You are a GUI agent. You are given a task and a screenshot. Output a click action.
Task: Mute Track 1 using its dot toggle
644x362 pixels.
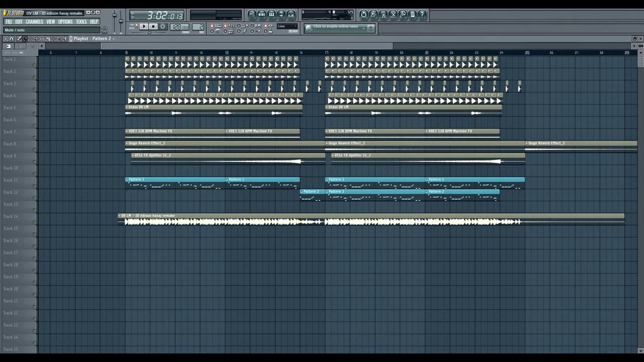34,65
